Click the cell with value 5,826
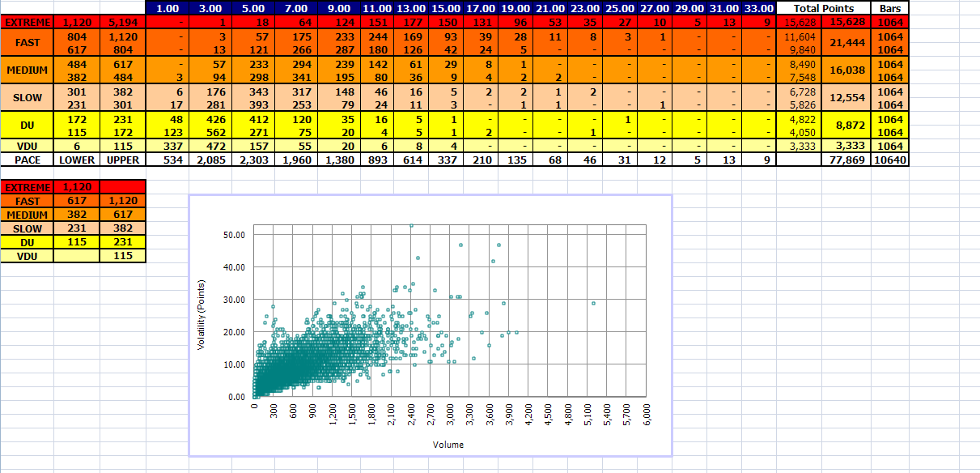Screen dimensions: 980x473 click(x=799, y=104)
